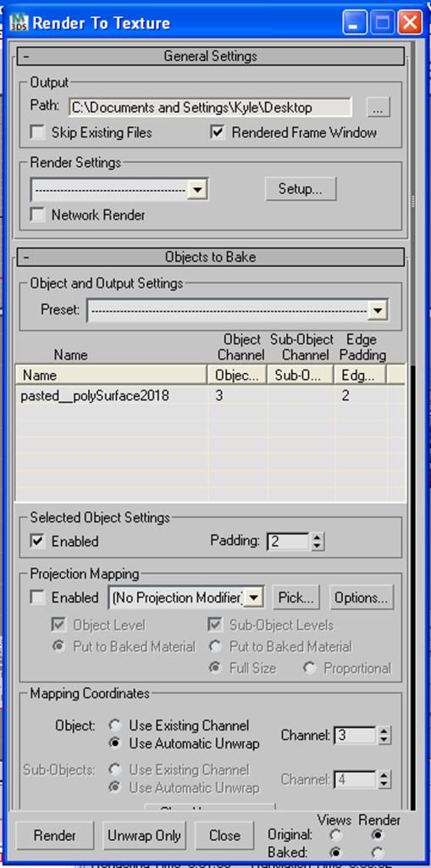
Task: Click the output Path field
Action: pyautogui.click(x=210, y=108)
